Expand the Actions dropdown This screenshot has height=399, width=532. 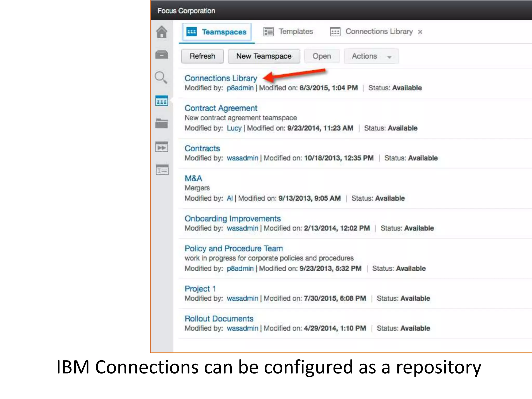(371, 56)
